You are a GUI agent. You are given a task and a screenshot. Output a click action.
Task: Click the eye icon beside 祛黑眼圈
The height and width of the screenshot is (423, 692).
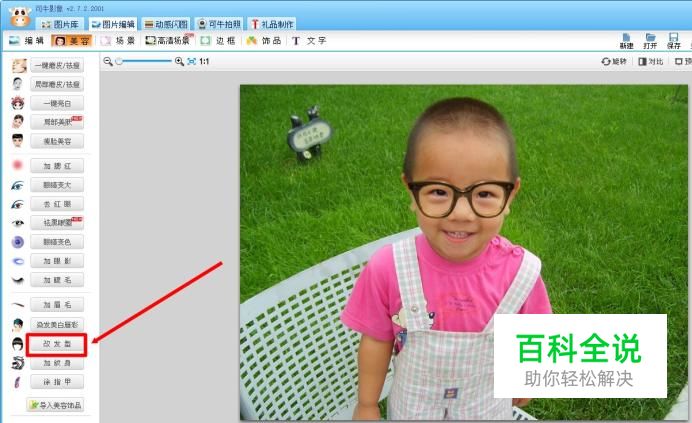18,223
